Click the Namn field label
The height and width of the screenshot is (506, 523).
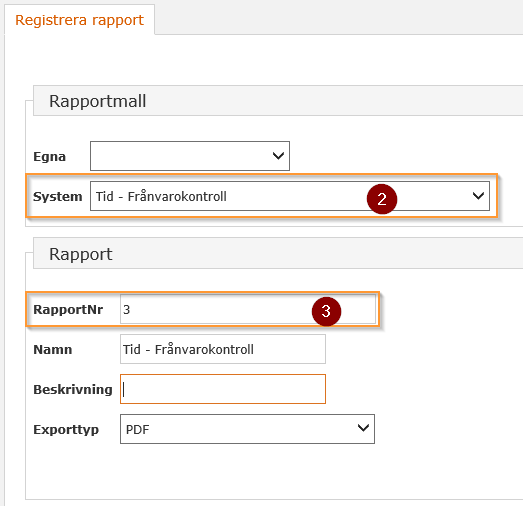coord(53,350)
